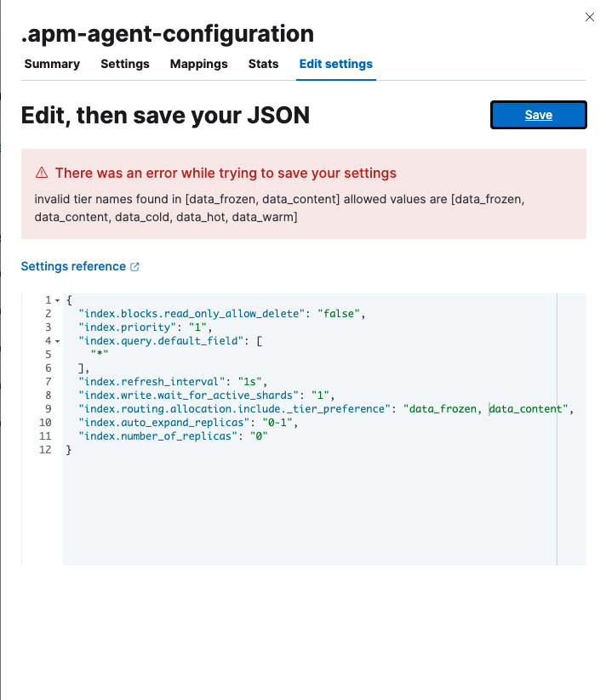Screen dimensions: 606x700
Task: Click the warning icon in the error banner
Action: (x=42, y=173)
